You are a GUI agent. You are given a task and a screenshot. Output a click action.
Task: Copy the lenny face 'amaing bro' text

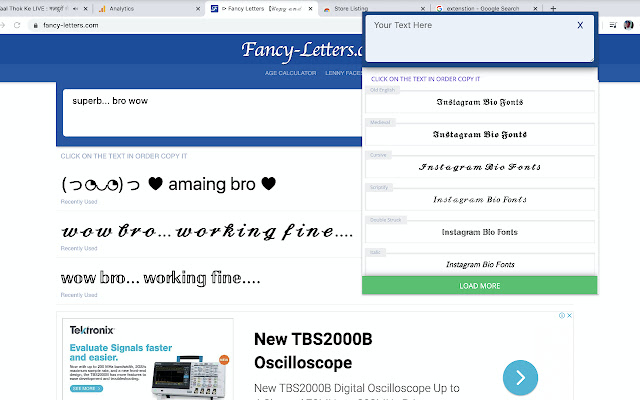coord(169,184)
